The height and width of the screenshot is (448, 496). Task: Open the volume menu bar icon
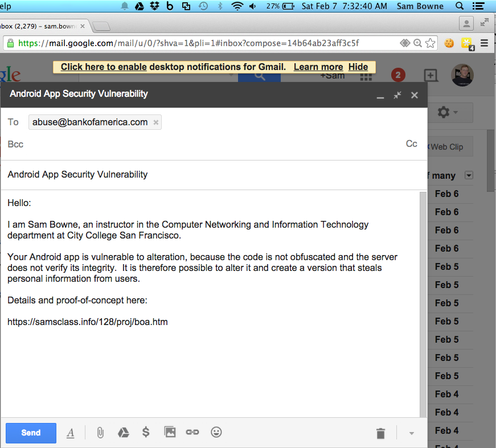252,6
